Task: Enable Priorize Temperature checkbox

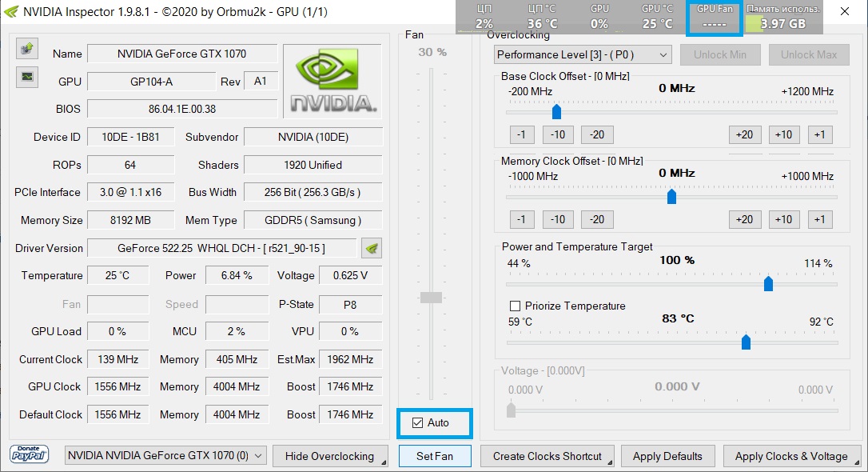Action: [x=515, y=306]
